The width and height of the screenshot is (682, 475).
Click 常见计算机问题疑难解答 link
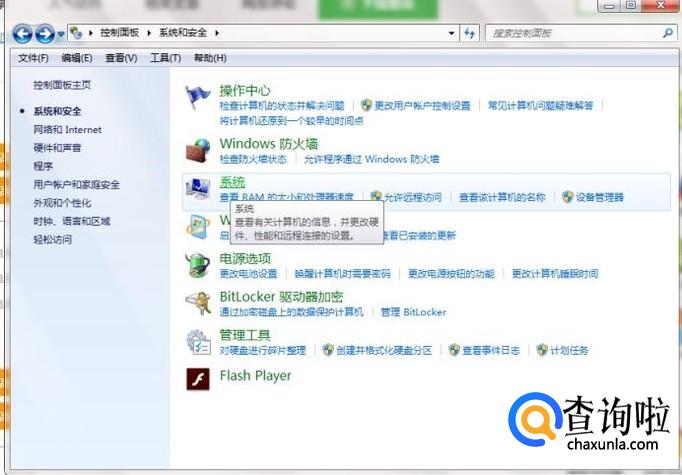[x=541, y=106]
